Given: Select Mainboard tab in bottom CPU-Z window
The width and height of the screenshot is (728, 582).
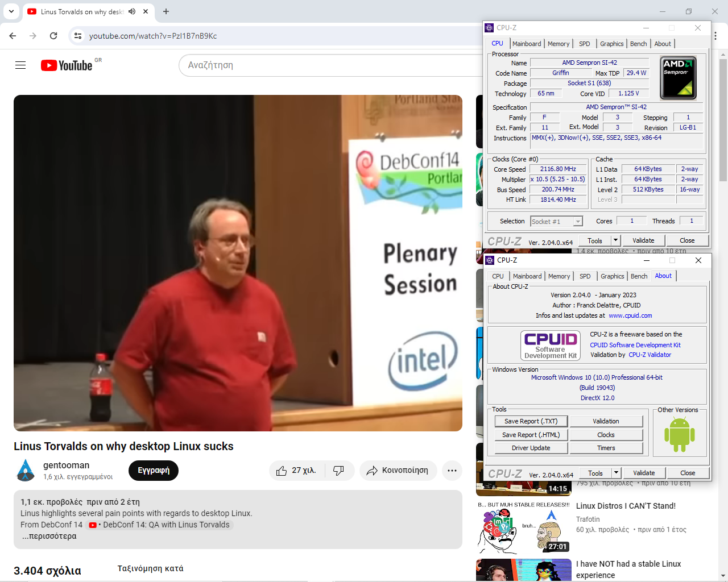Looking at the screenshot, I should (x=527, y=276).
